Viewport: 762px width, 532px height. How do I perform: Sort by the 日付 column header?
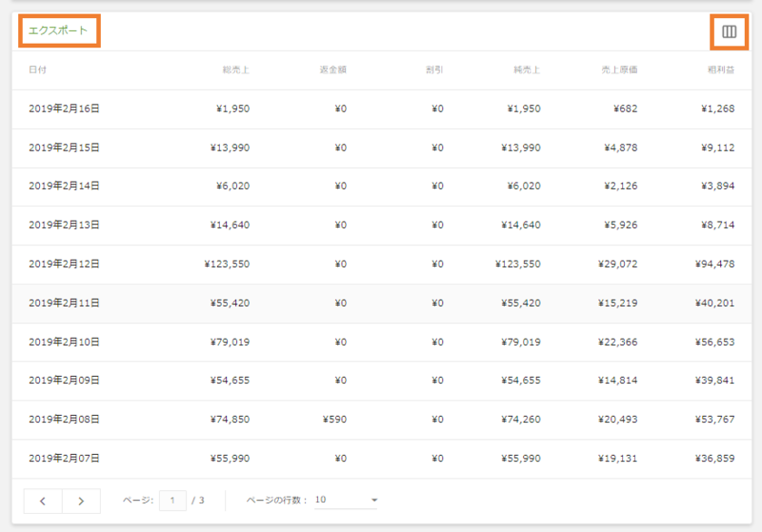(x=38, y=70)
